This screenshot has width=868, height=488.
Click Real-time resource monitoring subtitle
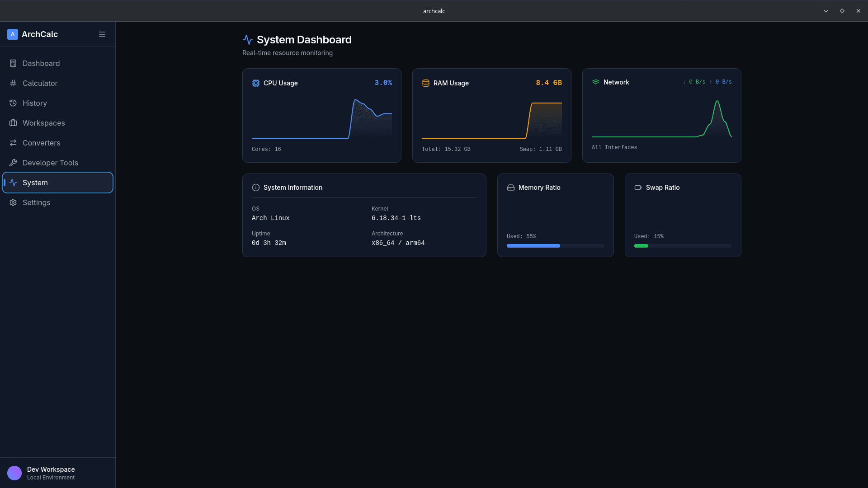[x=288, y=53]
